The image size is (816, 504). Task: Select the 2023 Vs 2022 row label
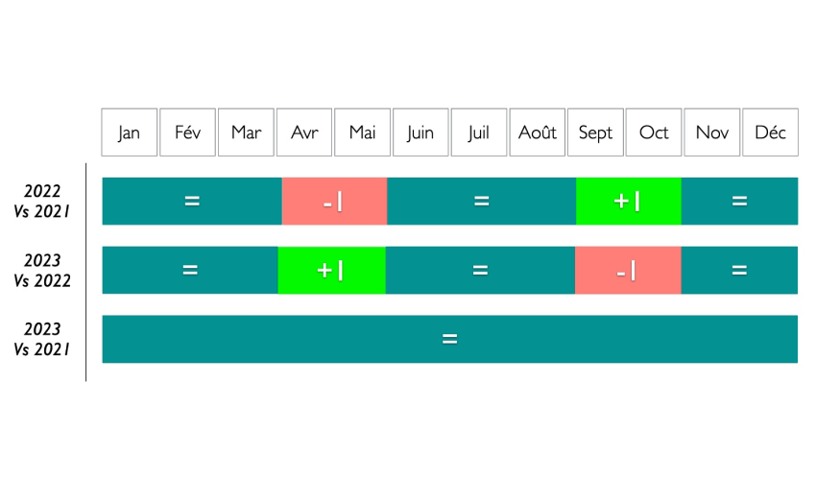point(42,270)
